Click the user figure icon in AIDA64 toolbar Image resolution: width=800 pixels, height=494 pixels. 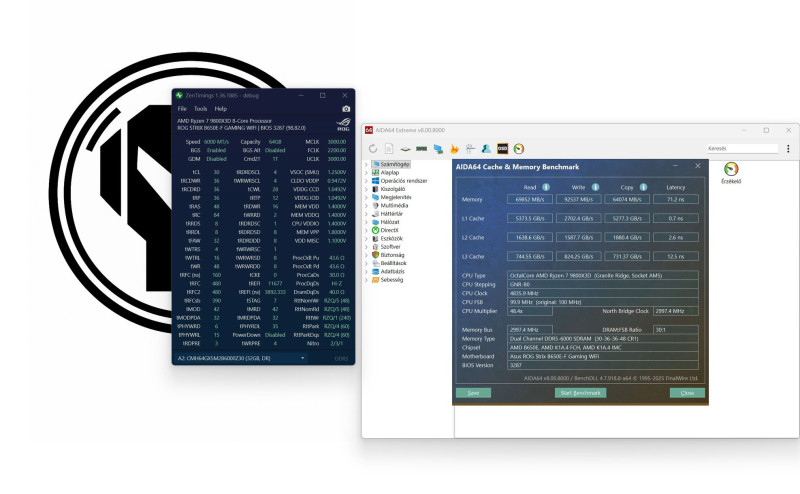click(x=486, y=149)
